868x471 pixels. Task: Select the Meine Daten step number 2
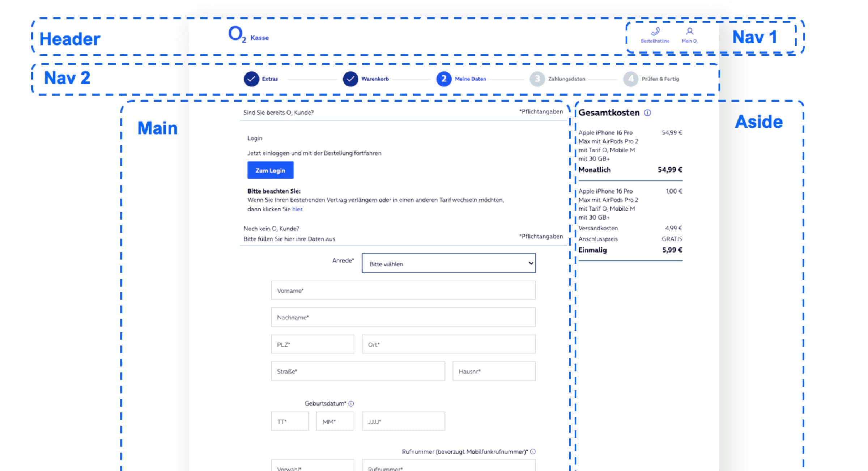coord(444,79)
